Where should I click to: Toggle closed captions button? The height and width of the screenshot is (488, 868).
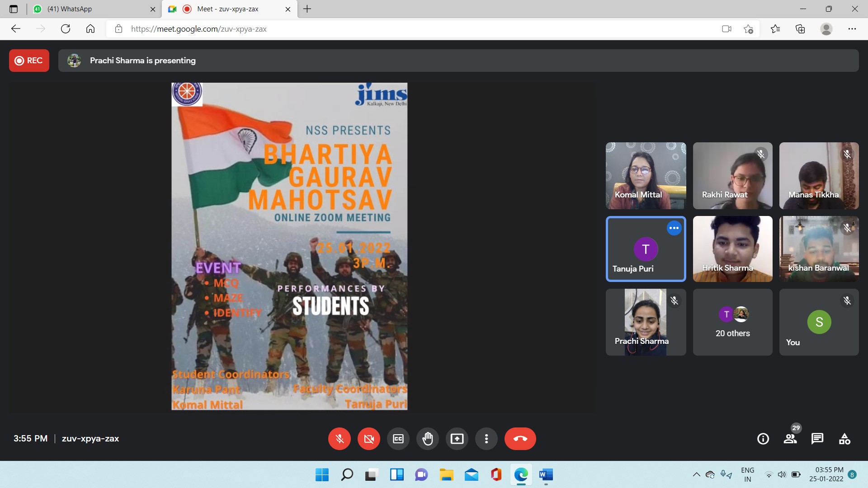point(398,439)
